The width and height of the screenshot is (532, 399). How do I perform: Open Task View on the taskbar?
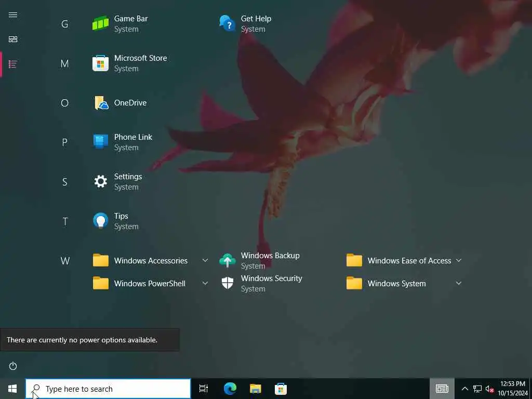(204, 389)
